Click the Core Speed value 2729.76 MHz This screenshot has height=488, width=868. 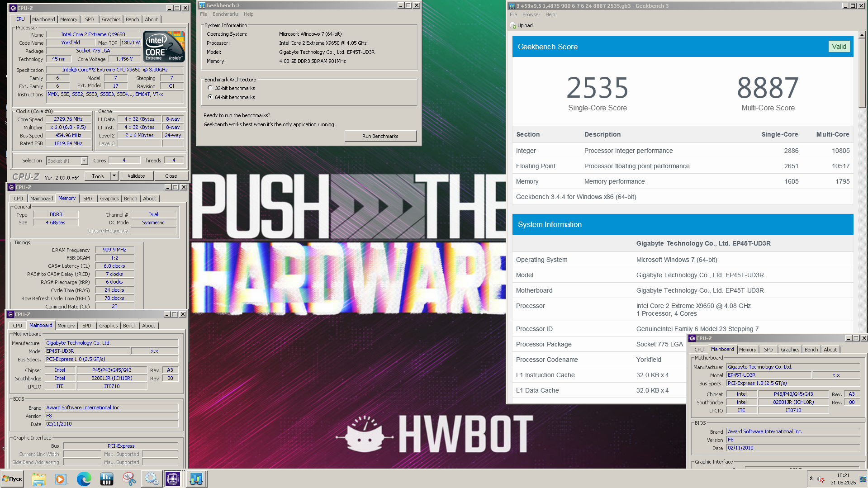pyautogui.click(x=68, y=119)
